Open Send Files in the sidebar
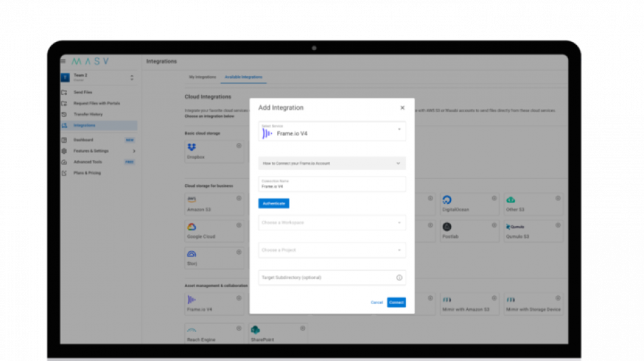This screenshot has height=361, width=644. [83, 92]
